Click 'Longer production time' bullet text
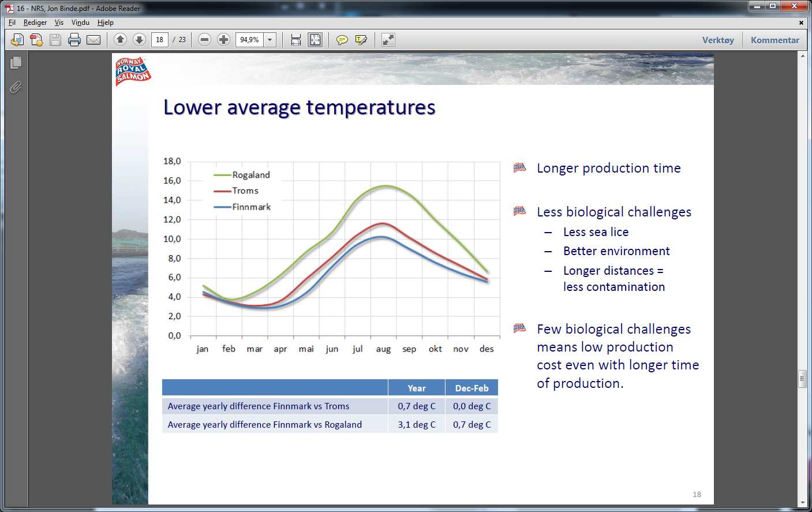Screen dimensions: 812x512 coord(608,168)
